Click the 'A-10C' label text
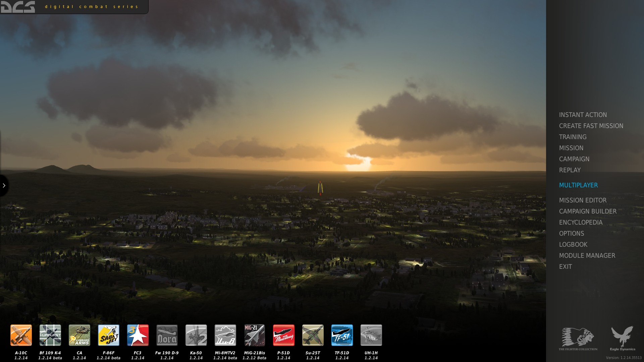The image size is (644, 362). click(21, 353)
